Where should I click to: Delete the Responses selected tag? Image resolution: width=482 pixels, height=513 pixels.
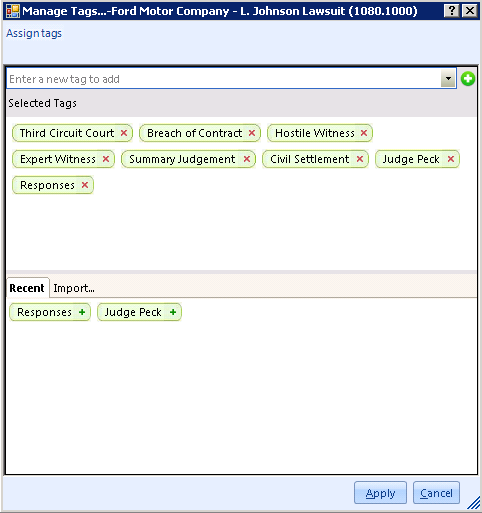(x=85, y=185)
